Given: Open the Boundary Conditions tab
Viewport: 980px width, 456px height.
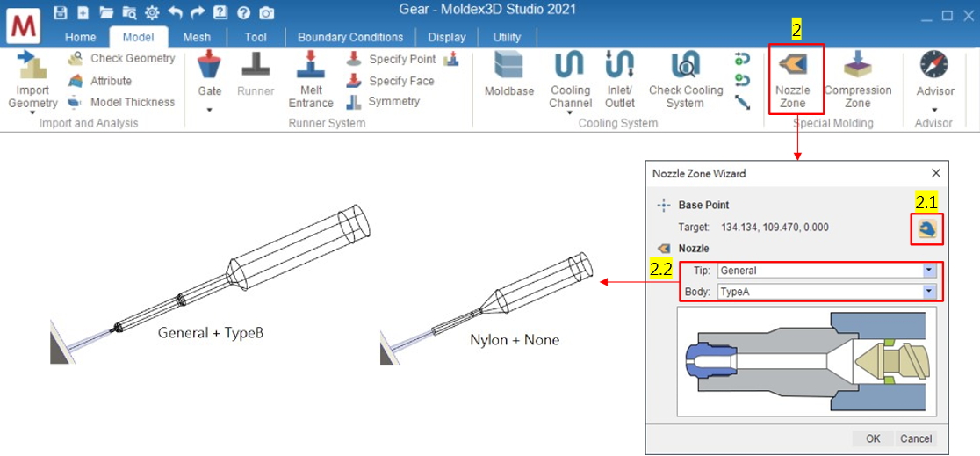Looking at the screenshot, I should pyautogui.click(x=350, y=37).
